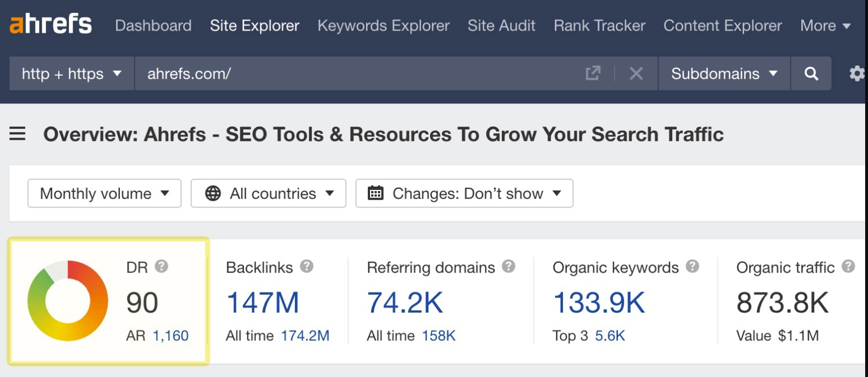Viewport: 868px width, 377px height.
Task: Open the Dashboard menu item
Action: pos(153,25)
